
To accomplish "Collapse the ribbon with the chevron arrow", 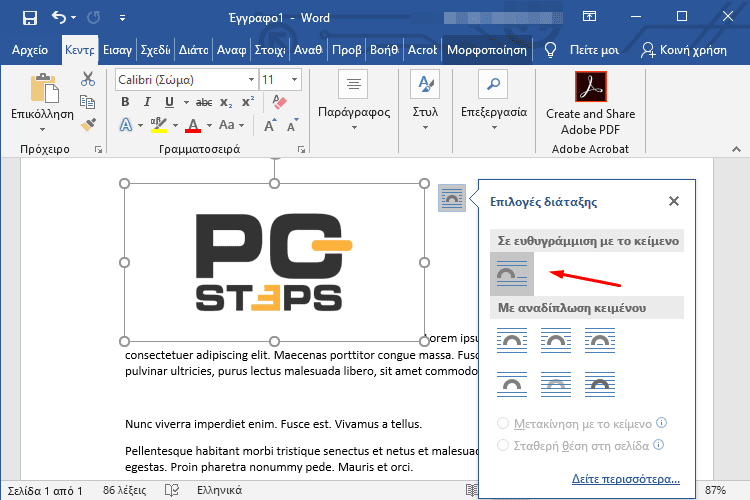I will [x=736, y=150].
